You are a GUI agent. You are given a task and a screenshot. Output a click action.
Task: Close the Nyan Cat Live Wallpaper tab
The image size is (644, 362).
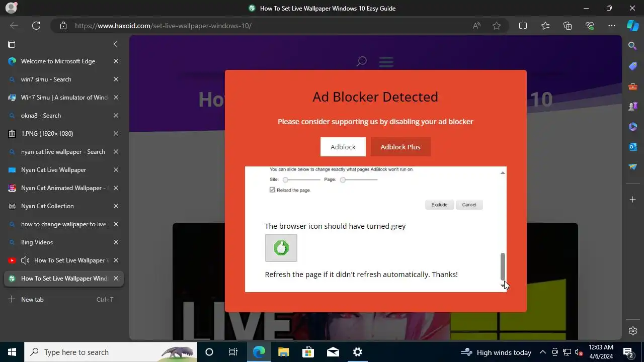click(116, 170)
